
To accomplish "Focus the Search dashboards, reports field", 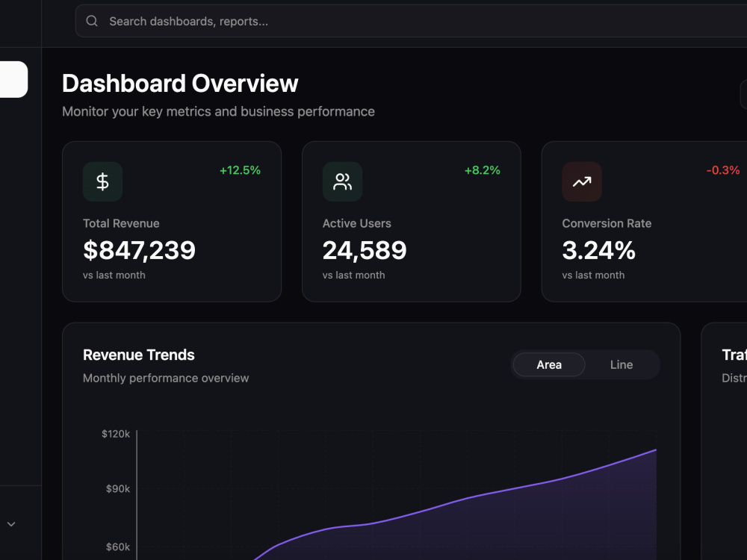I will (411, 21).
